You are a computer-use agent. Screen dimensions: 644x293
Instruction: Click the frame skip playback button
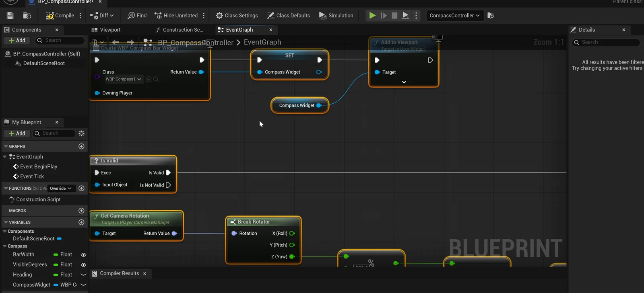[384, 16]
